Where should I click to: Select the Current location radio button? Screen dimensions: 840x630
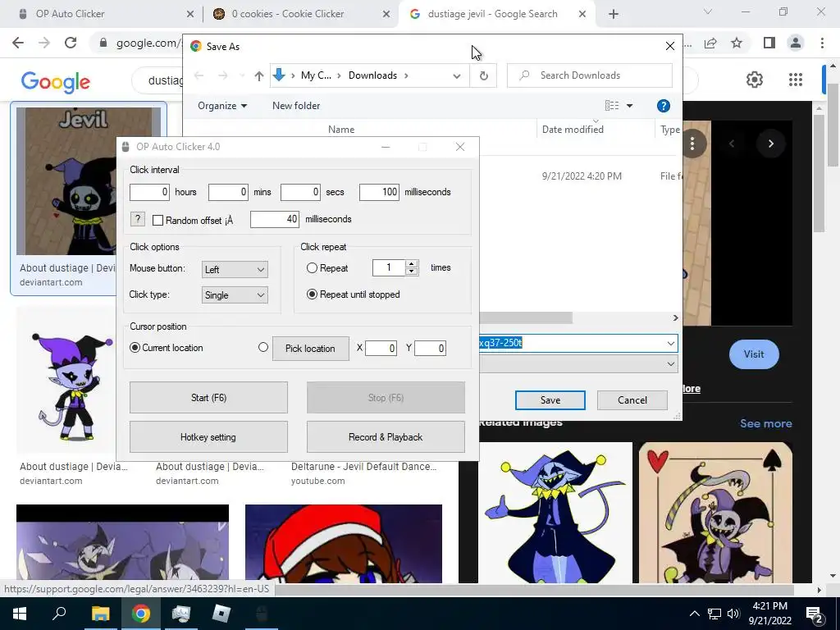point(135,348)
